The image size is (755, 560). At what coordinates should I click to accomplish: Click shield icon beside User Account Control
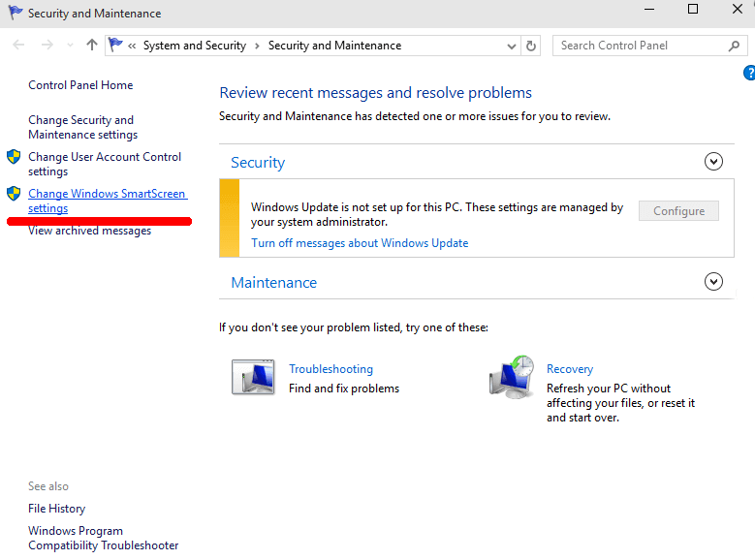point(14,157)
